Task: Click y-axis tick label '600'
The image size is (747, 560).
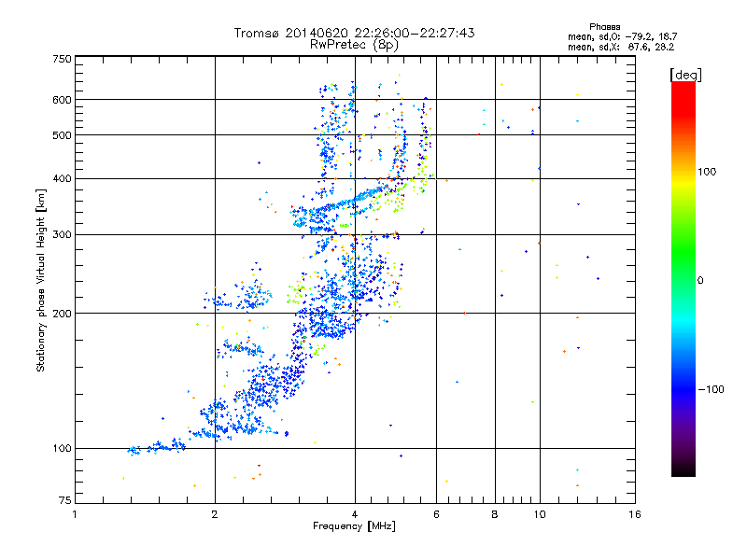Action: [x=62, y=100]
